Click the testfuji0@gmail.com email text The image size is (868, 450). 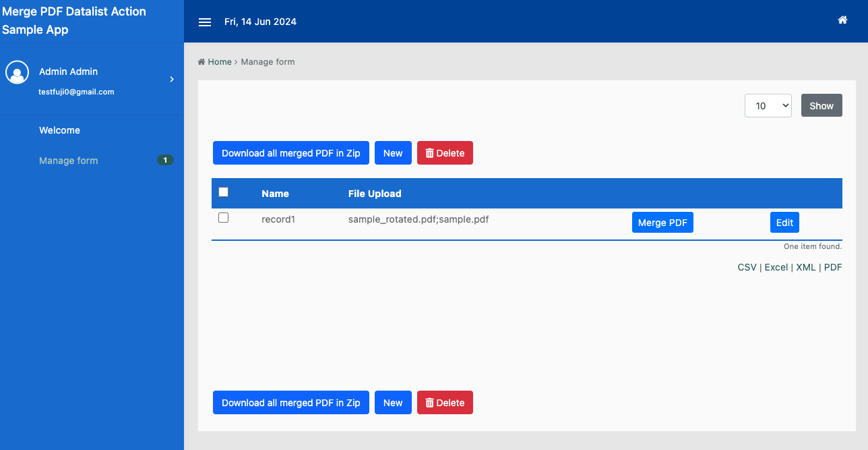click(x=76, y=92)
